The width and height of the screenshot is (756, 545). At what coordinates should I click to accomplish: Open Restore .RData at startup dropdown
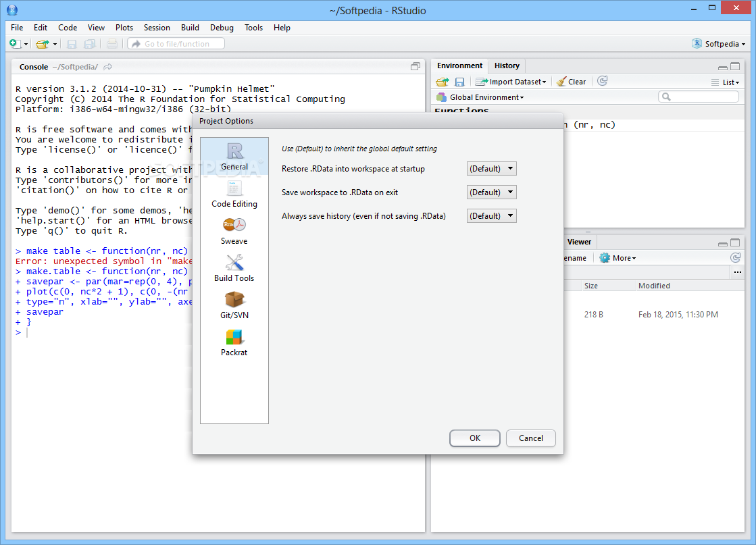click(x=491, y=169)
